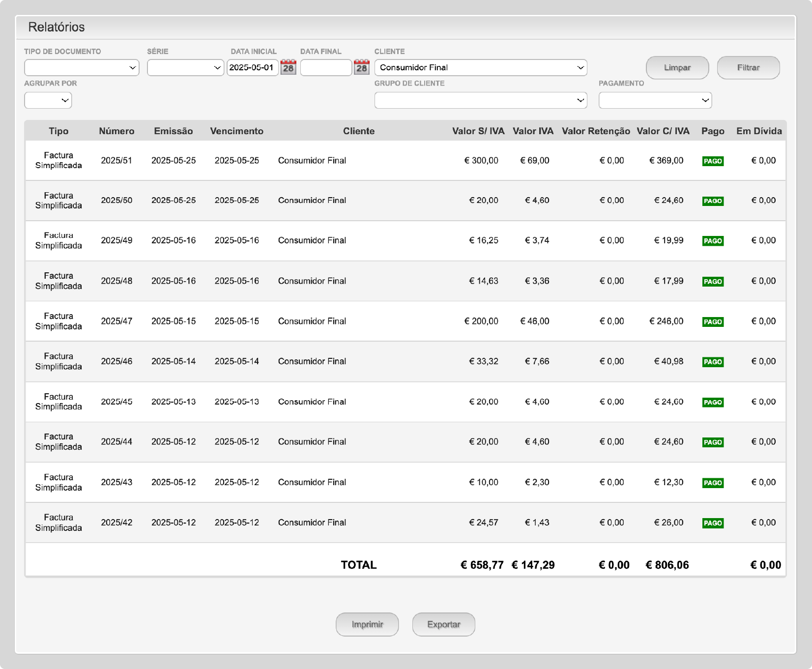Image resolution: width=812 pixels, height=669 pixels.
Task: Focus the empty Data Final field
Action: [x=325, y=68]
